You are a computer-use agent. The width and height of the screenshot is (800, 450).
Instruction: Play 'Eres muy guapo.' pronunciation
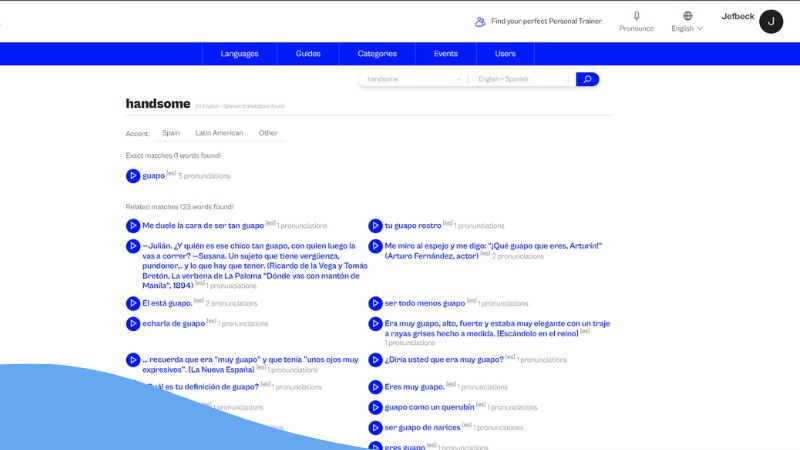pos(375,387)
